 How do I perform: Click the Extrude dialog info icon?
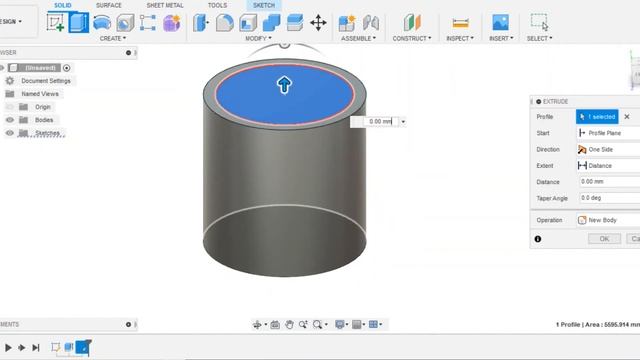[538, 239]
